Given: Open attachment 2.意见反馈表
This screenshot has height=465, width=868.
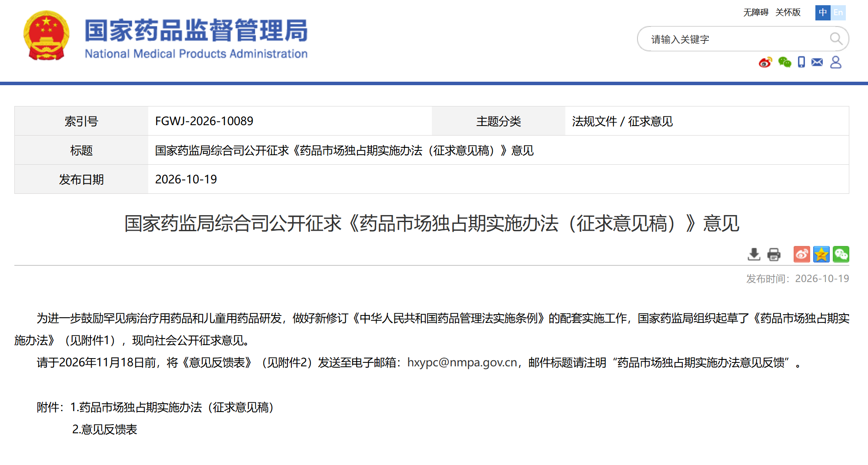Looking at the screenshot, I should pos(105,429).
